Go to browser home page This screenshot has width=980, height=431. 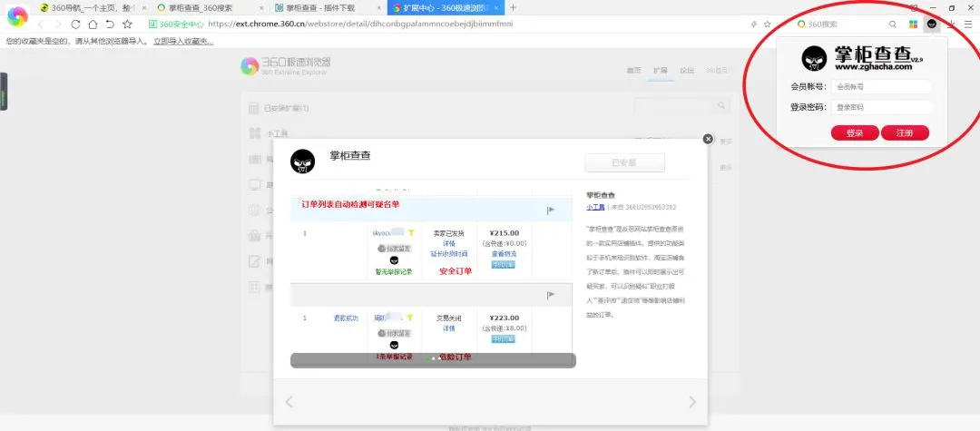(93, 24)
